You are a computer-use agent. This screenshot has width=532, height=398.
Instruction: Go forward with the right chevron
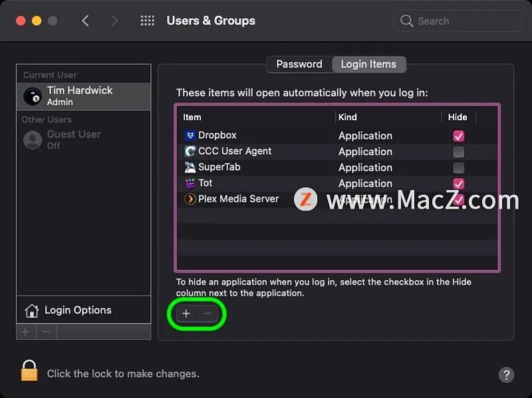(114, 21)
